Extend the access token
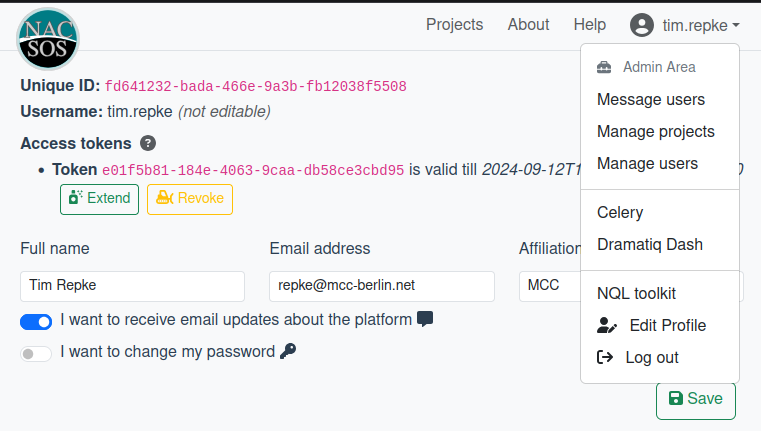The height and width of the screenshot is (431, 761). (x=99, y=199)
